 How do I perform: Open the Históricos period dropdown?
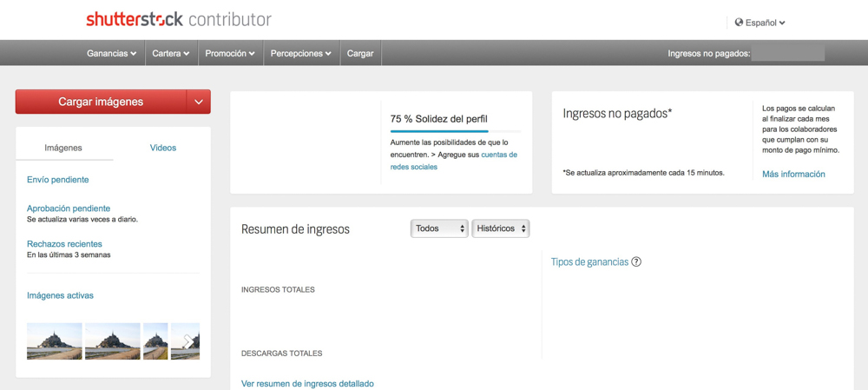tap(501, 228)
